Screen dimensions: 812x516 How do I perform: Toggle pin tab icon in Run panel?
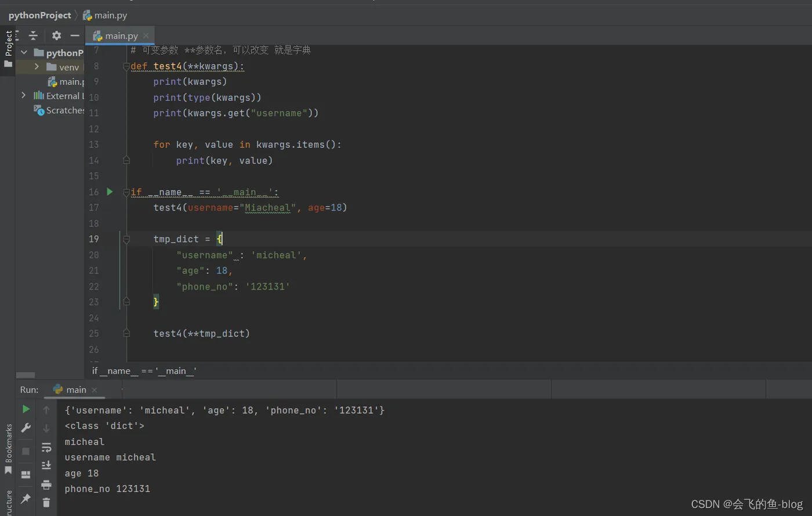click(x=26, y=499)
